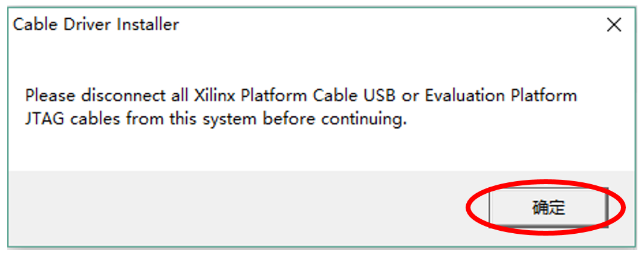The height and width of the screenshot is (255, 644).
Task: Click the 确定 confirmation button
Action: coord(548,208)
